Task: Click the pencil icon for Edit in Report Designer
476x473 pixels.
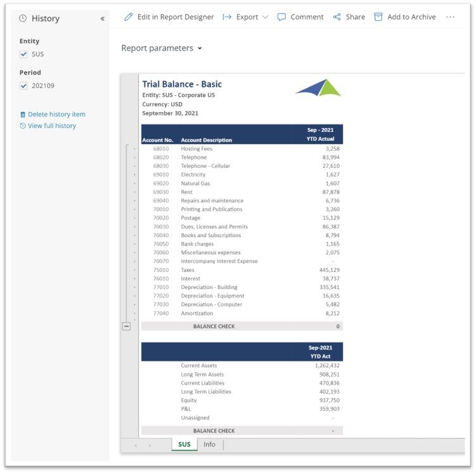Action: [129, 17]
